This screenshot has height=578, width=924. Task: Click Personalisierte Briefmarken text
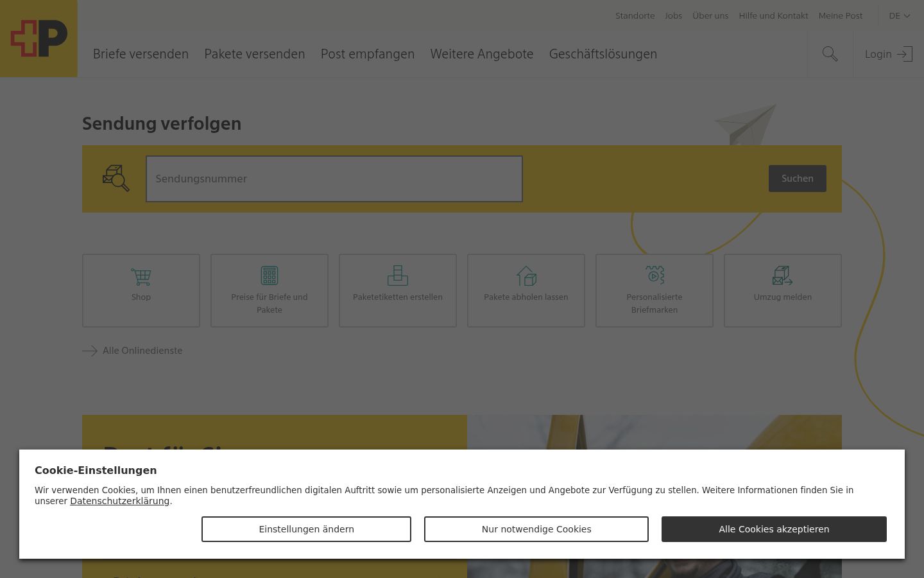[x=654, y=303]
